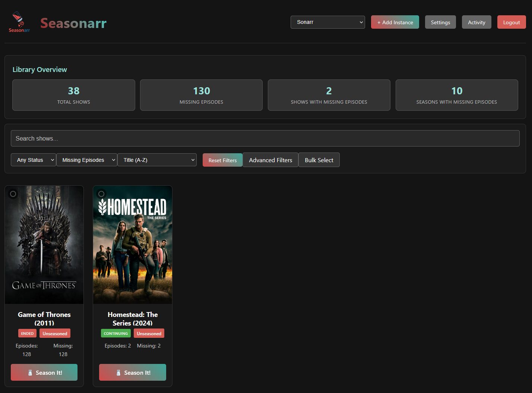The image size is (532, 393).
Task: Select the Missing Episodes stat card
Action: coord(201,95)
